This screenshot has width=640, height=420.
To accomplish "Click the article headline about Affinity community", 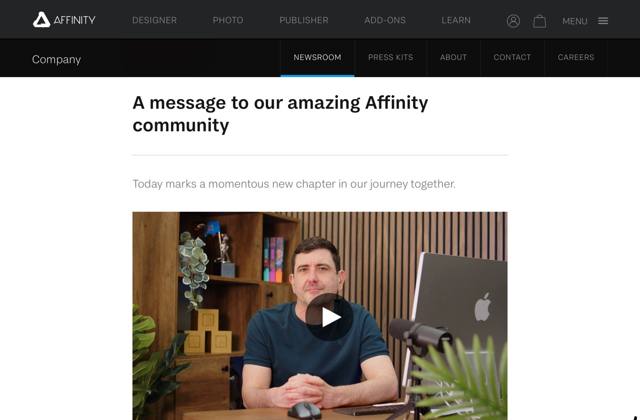I will [x=280, y=114].
